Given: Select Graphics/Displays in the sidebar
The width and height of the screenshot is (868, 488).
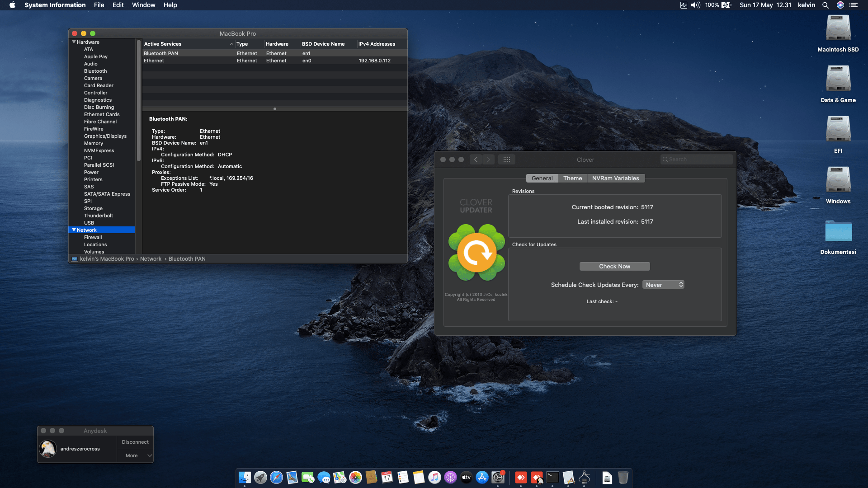Looking at the screenshot, I should (105, 136).
